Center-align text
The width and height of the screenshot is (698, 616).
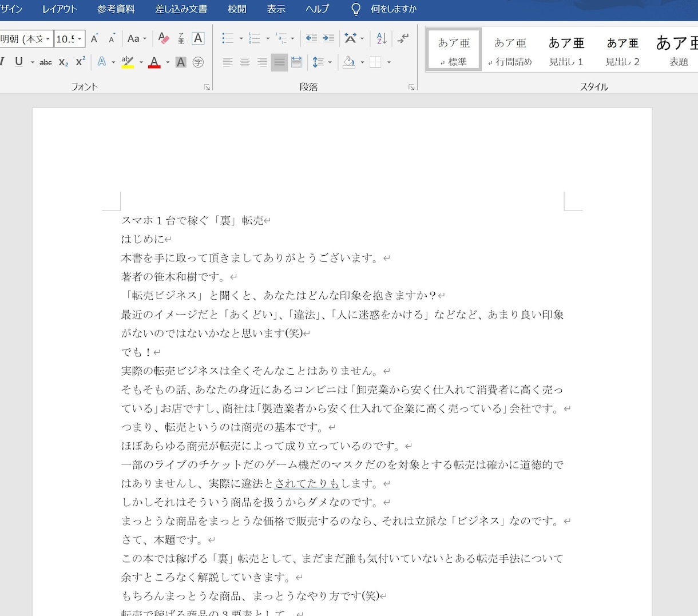coord(245,62)
